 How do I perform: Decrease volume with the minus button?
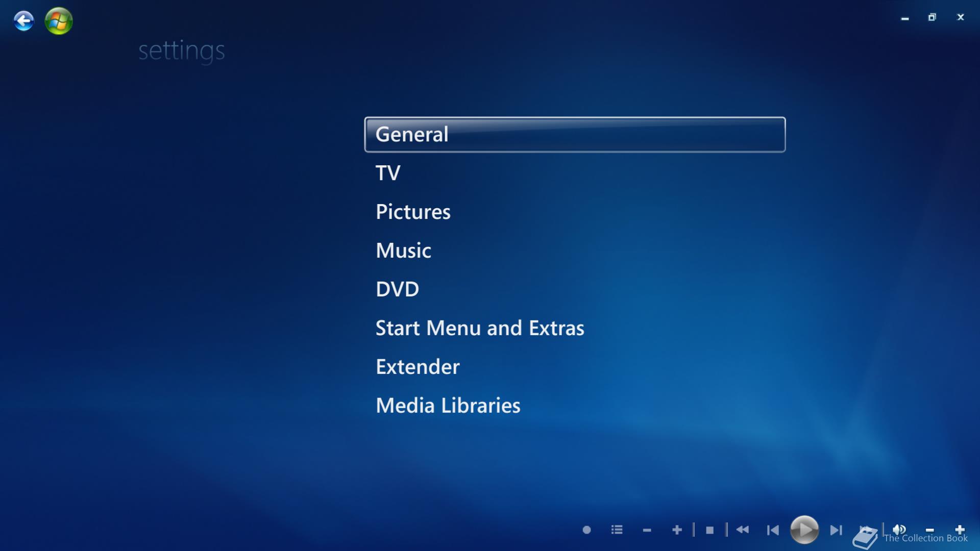tap(929, 530)
